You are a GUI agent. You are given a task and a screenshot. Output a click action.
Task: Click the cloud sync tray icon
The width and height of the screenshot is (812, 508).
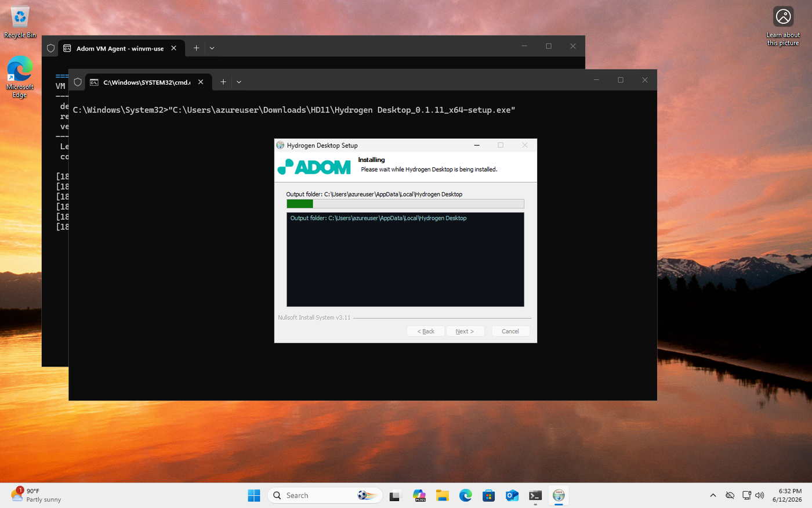(x=730, y=495)
